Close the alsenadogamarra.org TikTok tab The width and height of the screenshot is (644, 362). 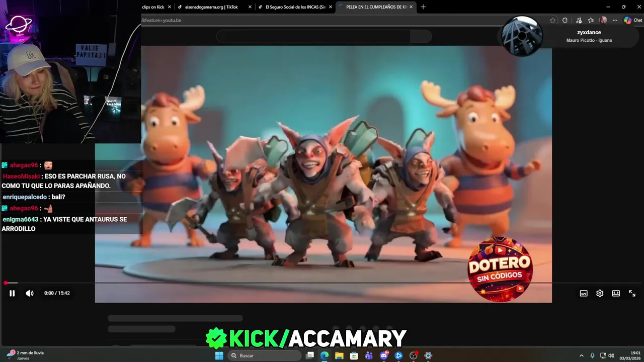250,7
